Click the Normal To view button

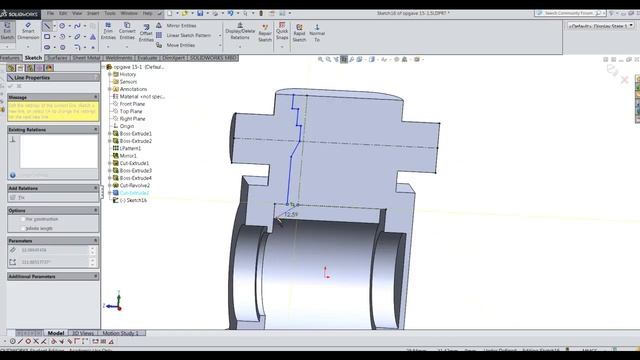[317, 33]
